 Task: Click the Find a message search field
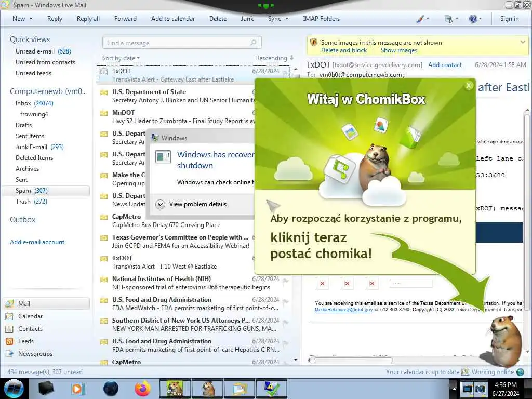[182, 43]
